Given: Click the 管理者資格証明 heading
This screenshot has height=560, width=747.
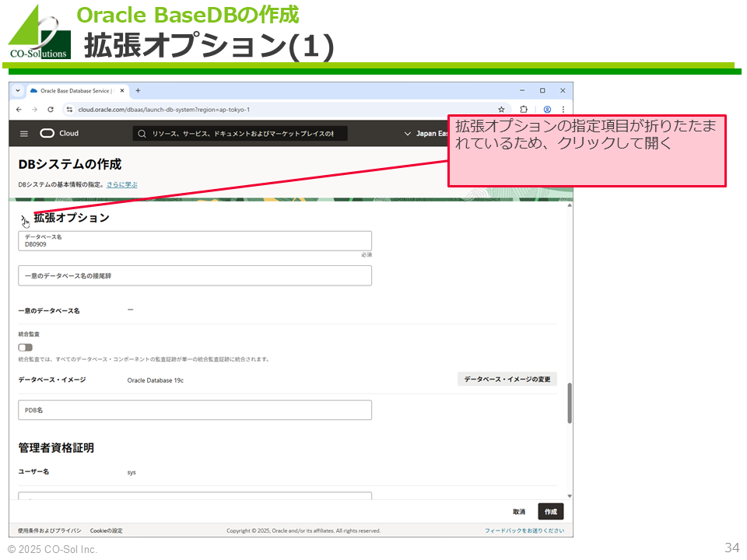Looking at the screenshot, I should [56, 448].
